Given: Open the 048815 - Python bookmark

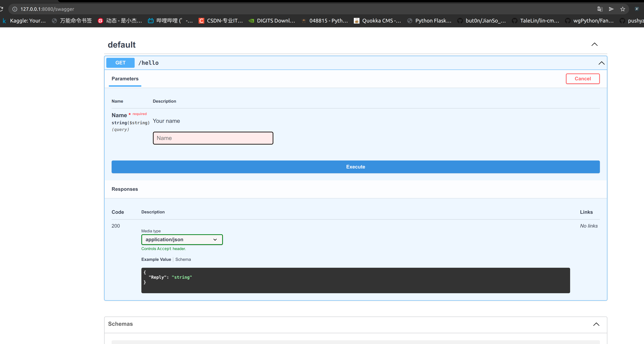Looking at the screenshot, I should point(325,21).
